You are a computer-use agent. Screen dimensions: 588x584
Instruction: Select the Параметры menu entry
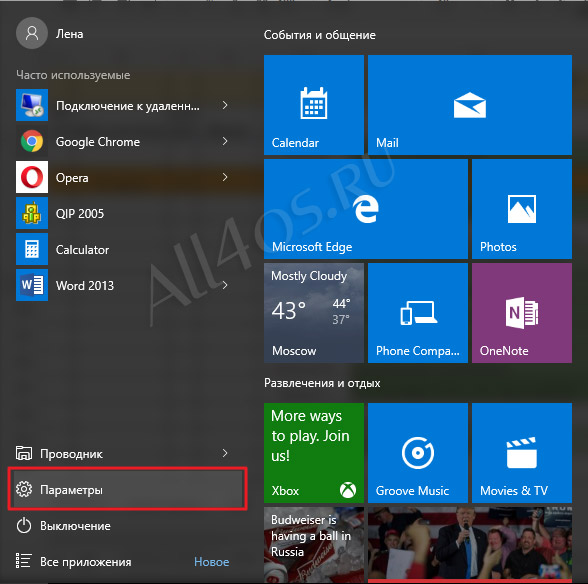[x=128, y=489]
